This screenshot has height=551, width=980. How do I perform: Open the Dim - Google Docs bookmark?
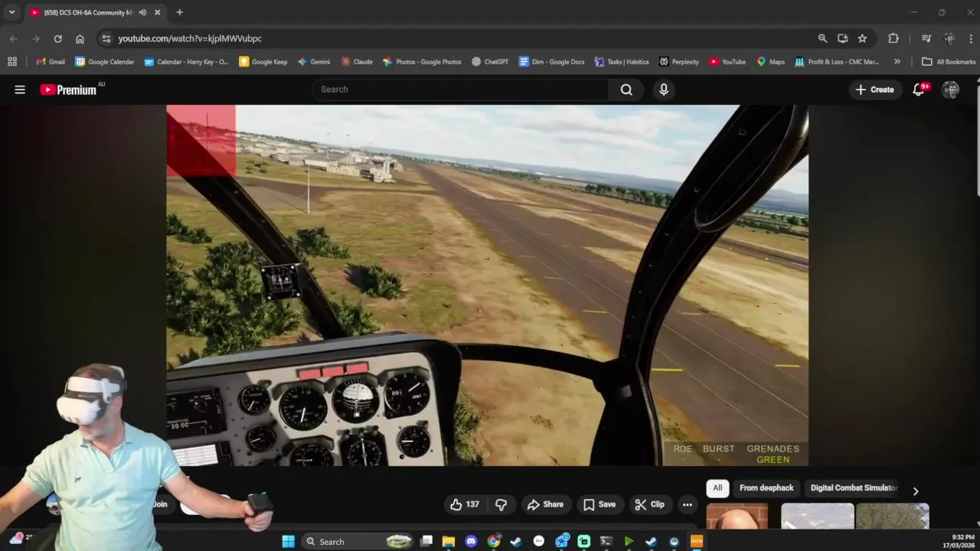point(551,61)
